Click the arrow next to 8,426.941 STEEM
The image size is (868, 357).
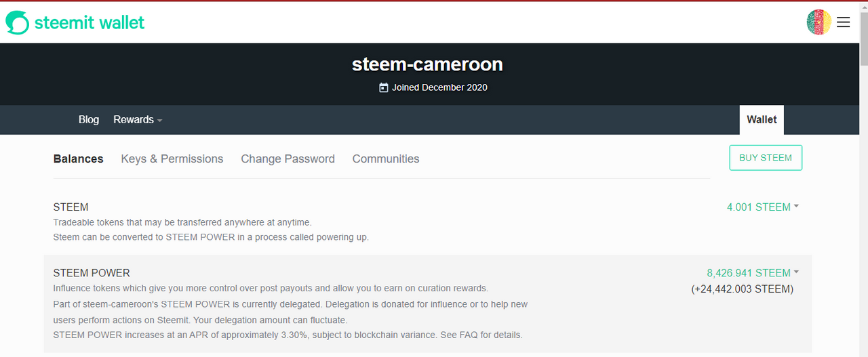[796, 272]
